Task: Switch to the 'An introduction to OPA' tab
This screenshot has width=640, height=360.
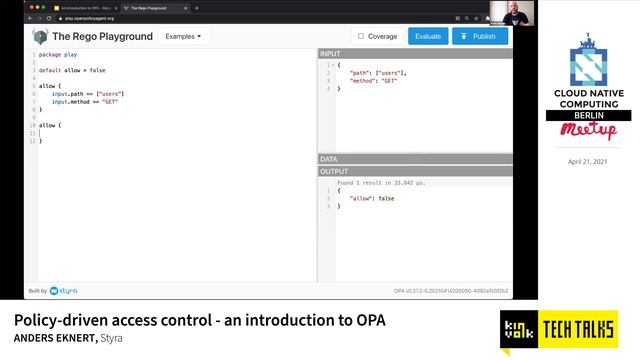Action: coord(85,8)
